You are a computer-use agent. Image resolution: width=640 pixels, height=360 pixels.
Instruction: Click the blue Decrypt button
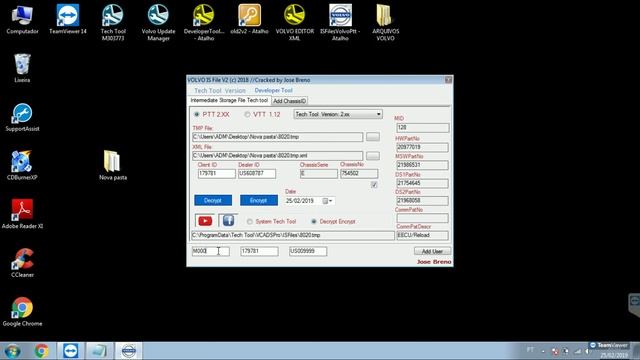coord(213,200)
